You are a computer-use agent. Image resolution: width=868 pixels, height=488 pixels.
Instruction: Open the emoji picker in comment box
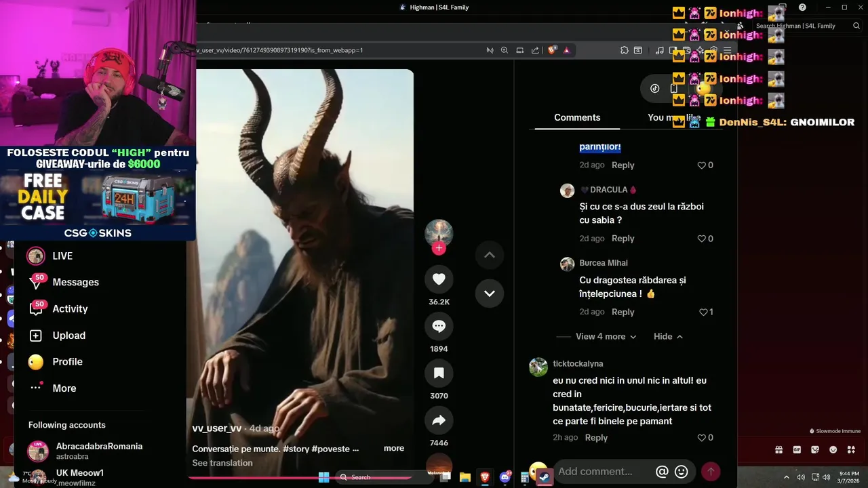682,472
